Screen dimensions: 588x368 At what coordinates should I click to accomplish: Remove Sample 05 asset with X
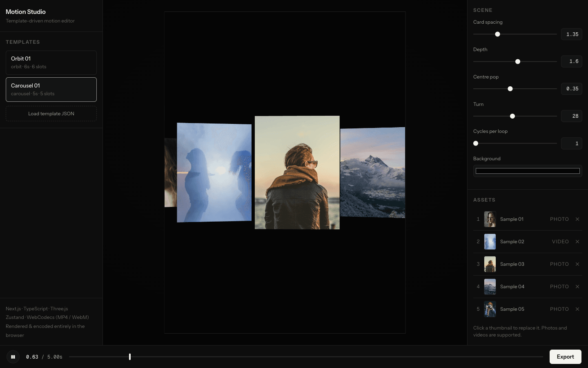(577, 309)
